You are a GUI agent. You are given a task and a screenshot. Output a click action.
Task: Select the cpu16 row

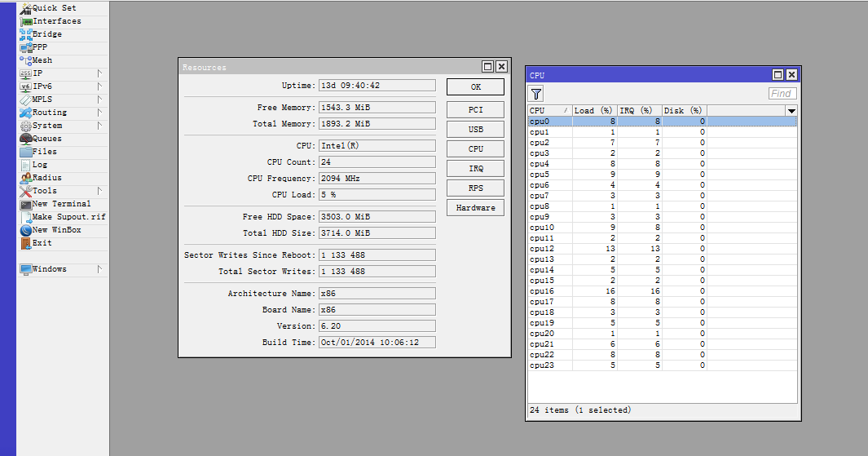pyautogui.click(x=663, y=291)
